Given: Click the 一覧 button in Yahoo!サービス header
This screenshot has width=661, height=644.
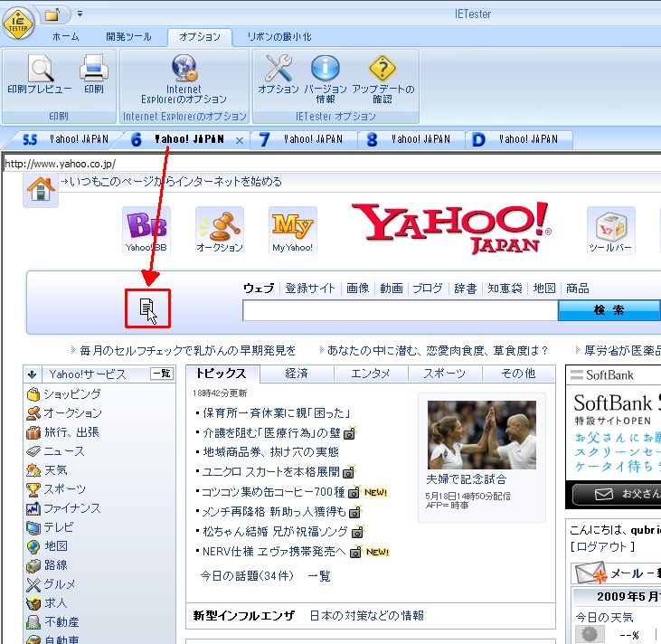Looking at the screenshot, I should pos(162,374).
